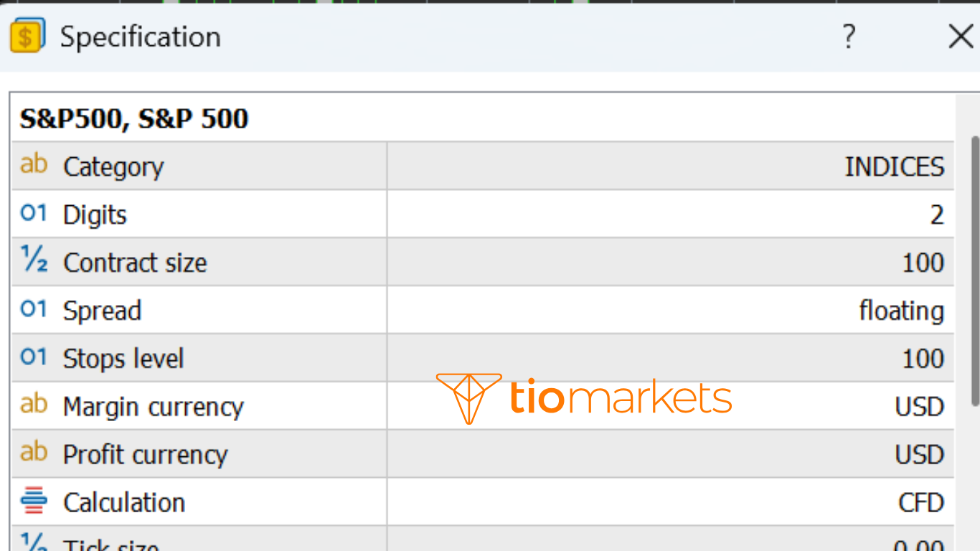Select the 01 icon next to Digits
The width and height of the screenshot is (980, 551).
32,213
